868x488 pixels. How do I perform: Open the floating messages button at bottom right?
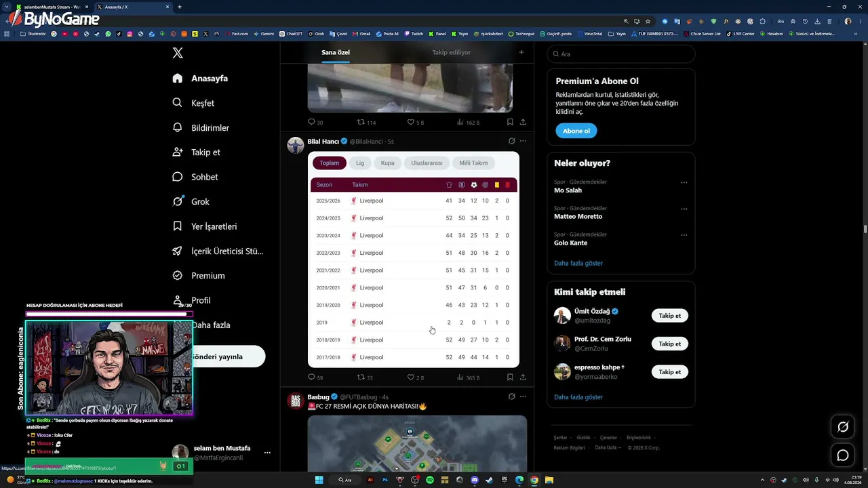coord(843,455)
